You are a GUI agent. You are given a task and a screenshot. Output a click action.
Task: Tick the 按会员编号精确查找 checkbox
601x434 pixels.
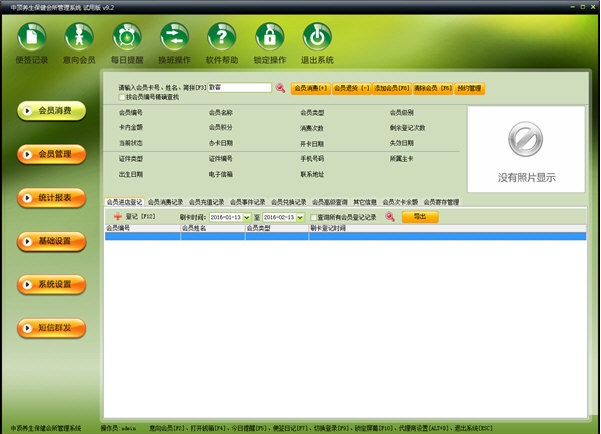(x=122, y=97)
